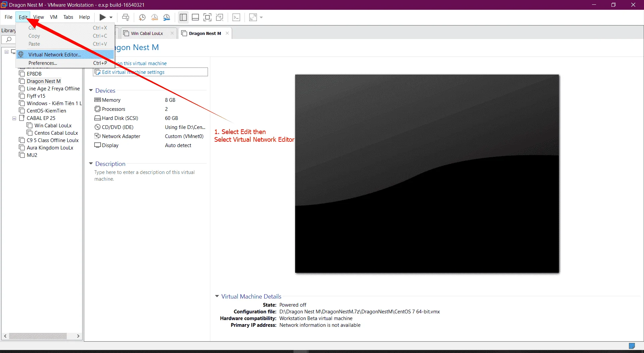Choose Virtual Network Editor from Edit menu

click(65, 54)
